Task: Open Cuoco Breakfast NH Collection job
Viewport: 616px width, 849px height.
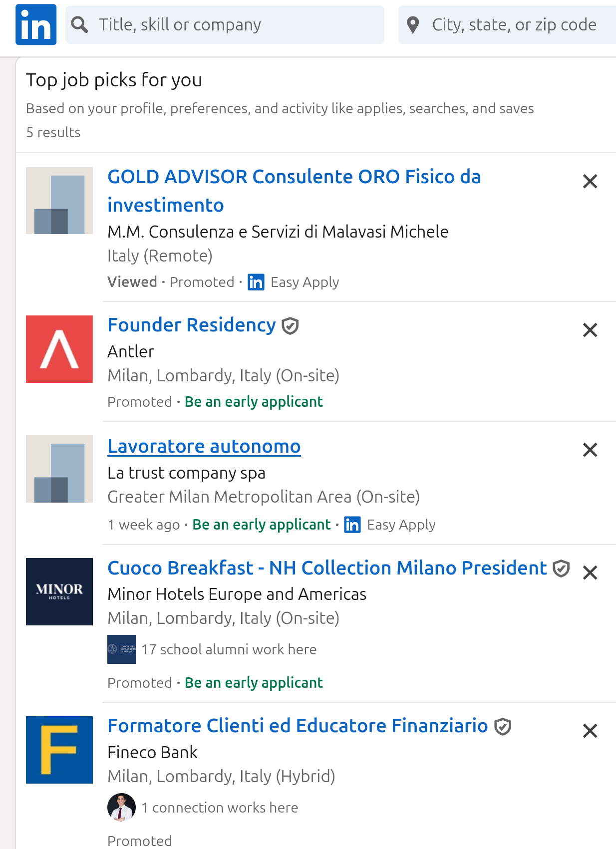Action: 327,568
